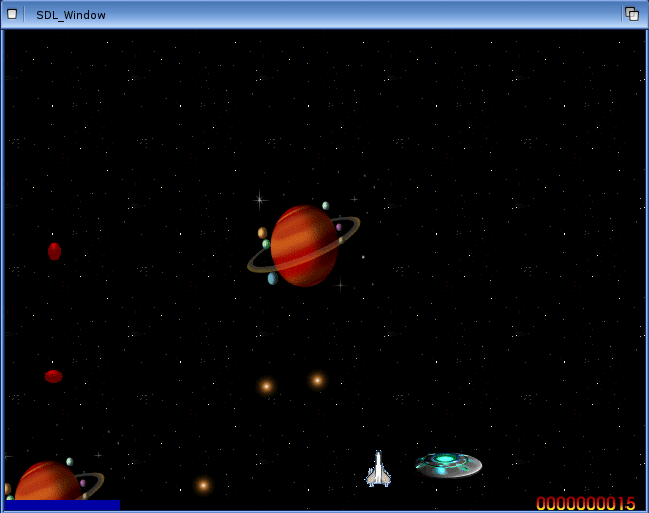649x513 pixels.
Task: Click the left orb of the orange pair
Action: point(266,386)
